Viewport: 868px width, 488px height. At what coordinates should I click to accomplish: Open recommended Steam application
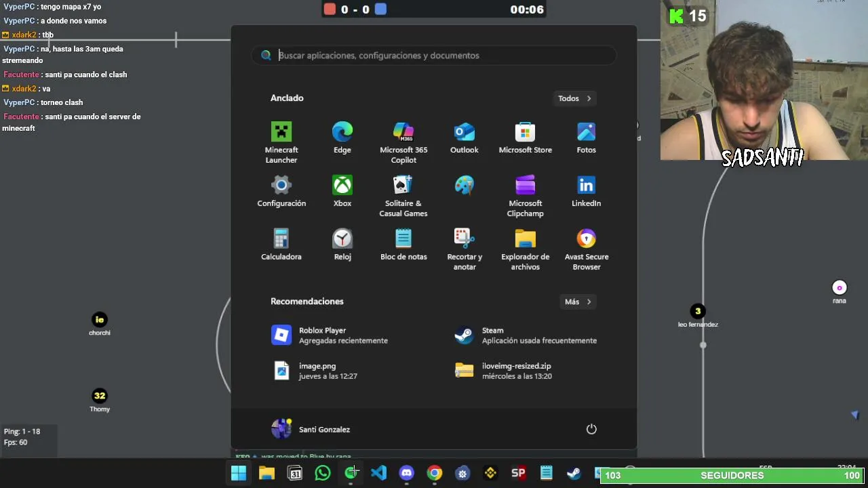pyautogui.click(x=526, y=335)
